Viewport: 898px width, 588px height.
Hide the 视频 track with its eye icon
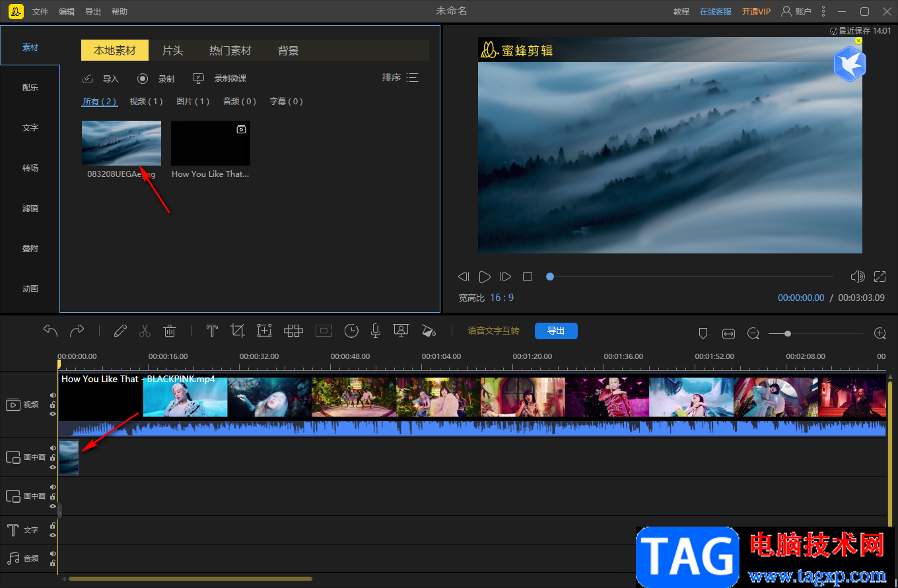point(53,414)
